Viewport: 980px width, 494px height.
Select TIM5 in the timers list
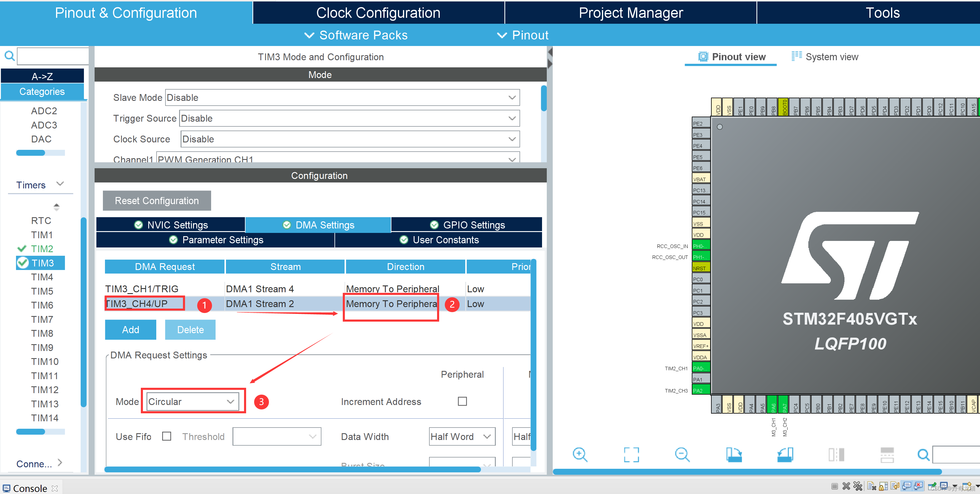coord(42,291)
